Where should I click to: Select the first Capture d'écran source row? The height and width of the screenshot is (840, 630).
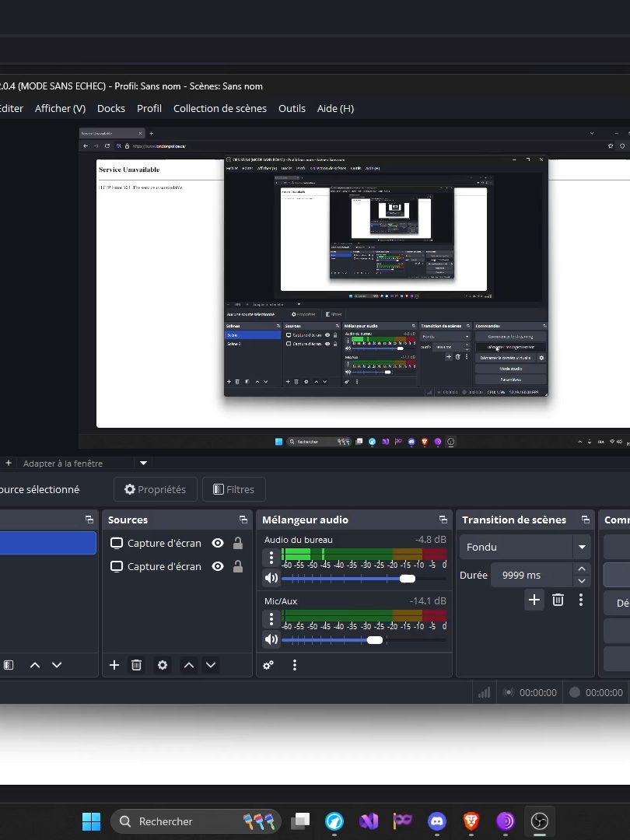[177, 543]
